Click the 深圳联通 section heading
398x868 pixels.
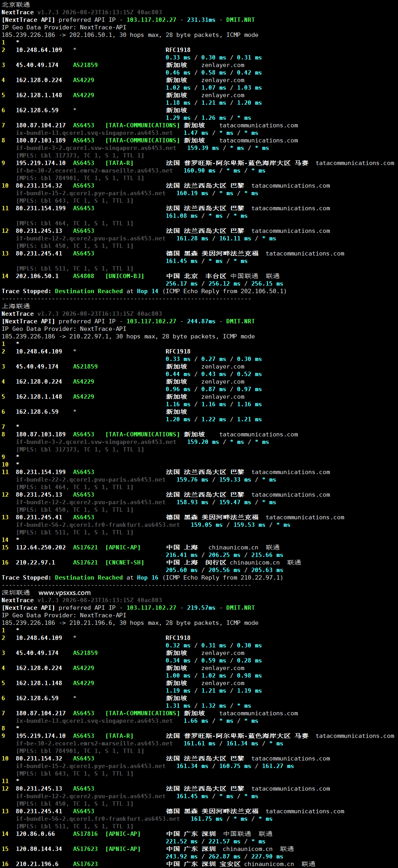pos(16,593)
